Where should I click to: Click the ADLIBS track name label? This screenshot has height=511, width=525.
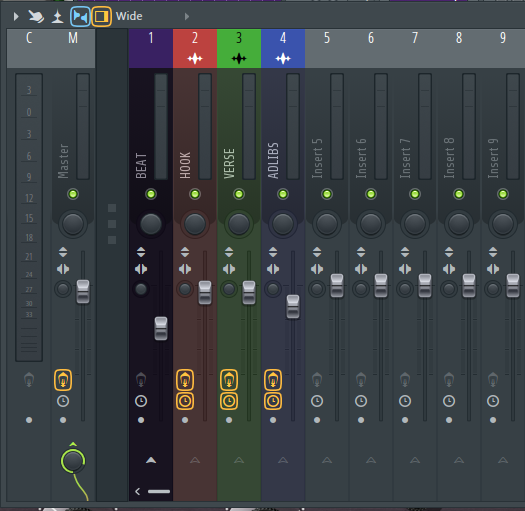tap(273, 161)
